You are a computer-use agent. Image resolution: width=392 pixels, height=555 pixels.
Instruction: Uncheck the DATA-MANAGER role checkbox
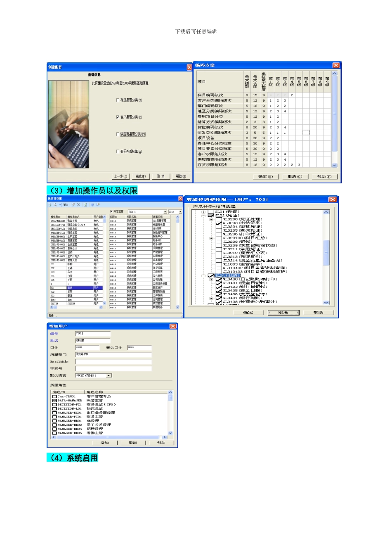pos(54,401)
